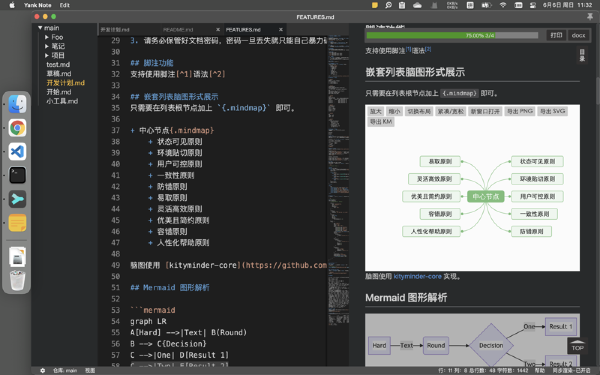Image resolution: width=600 pixels, height=375 pixels.
Task: Expand the Foo folder
Action: click(47, 37)
